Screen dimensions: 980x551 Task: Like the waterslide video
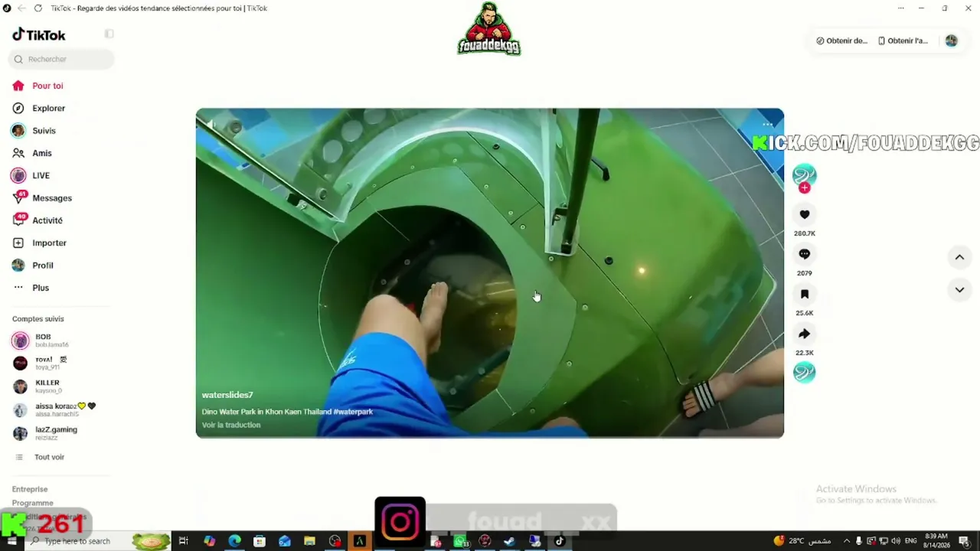click(804, 215)
